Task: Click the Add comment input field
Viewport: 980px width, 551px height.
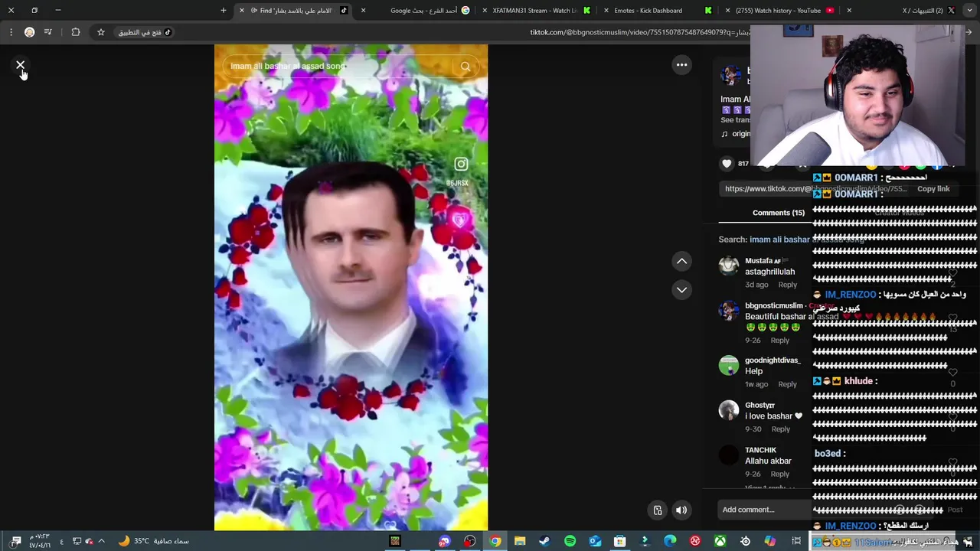Action: (x=766, y=510)
